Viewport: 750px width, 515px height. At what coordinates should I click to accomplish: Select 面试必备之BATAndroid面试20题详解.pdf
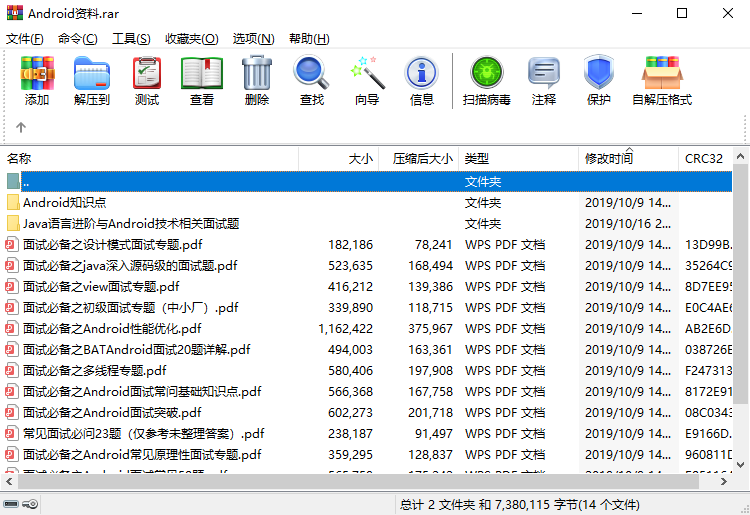coord(136,350)
